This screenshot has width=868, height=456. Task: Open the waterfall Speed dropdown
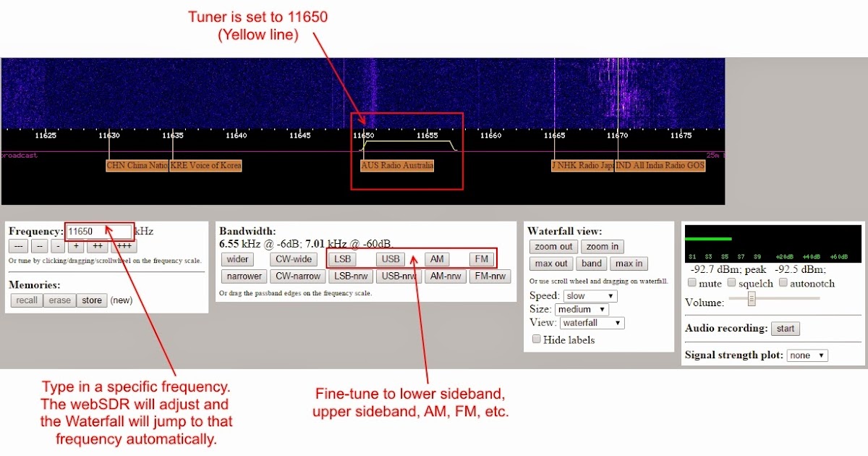tap(590, 295)
